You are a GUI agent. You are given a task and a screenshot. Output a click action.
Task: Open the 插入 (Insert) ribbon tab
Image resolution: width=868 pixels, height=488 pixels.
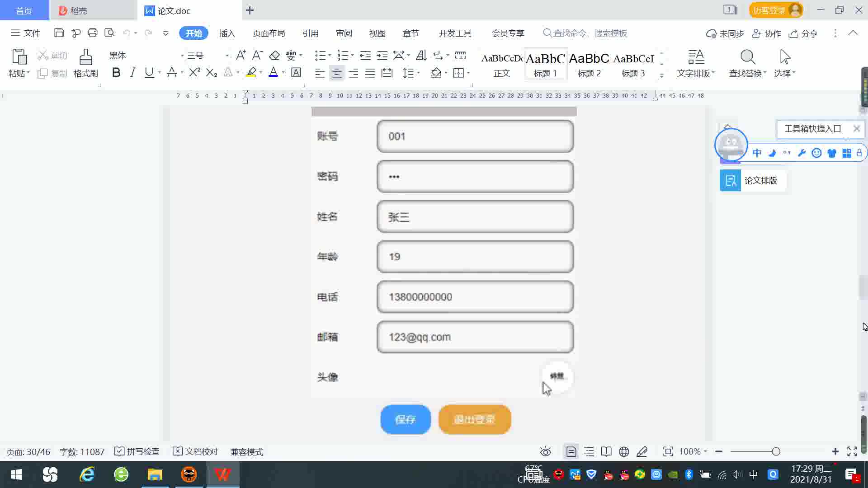[227, 33]
